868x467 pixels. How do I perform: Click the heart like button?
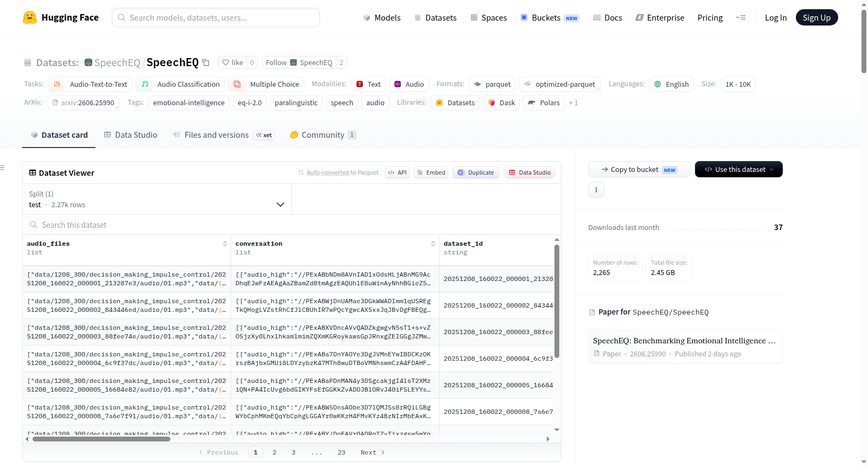point(232,62)
